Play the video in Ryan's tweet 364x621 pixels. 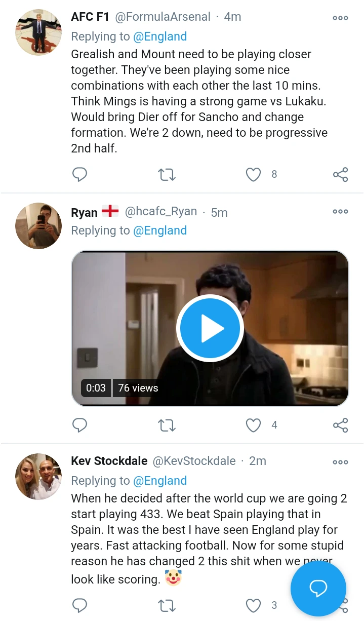(210, 328)
